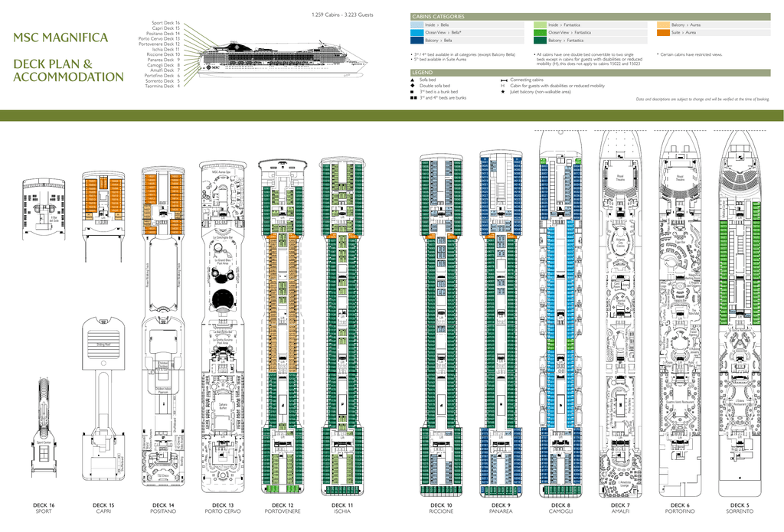Click the Double sofa bed diamond icon
Image resolution: width=784 pixels, height=532 pixels.
point(413,86)
